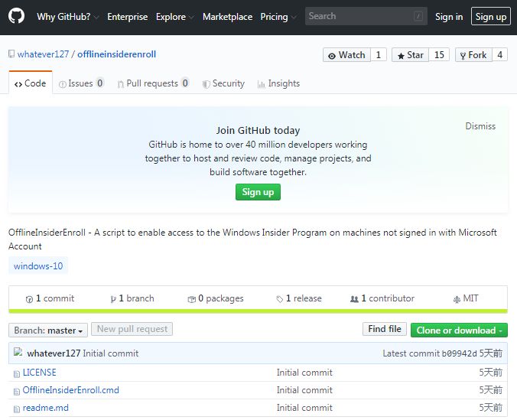Viewport: 517px width, 420px height.
Task: Click the repository book icon beside whatever127
Action: [11, 54]
